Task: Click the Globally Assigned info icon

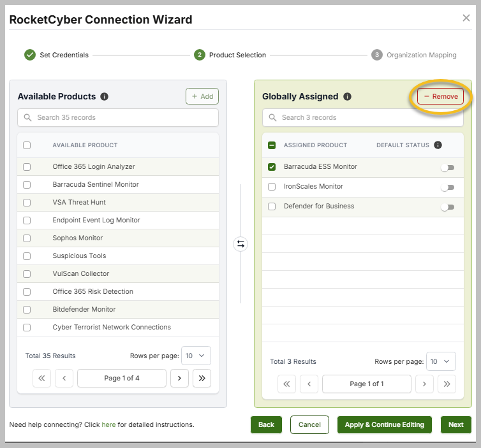Action: coord(347,96)
